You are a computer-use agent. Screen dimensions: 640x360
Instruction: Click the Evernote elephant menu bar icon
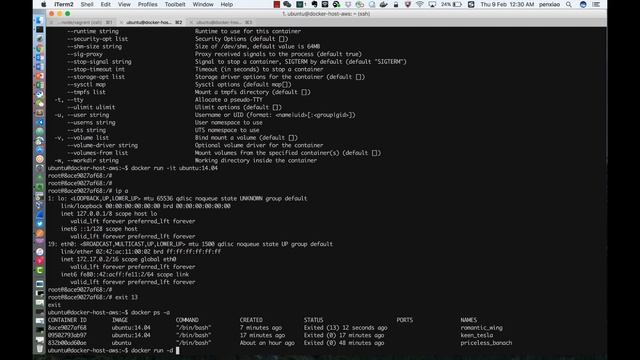314,4
